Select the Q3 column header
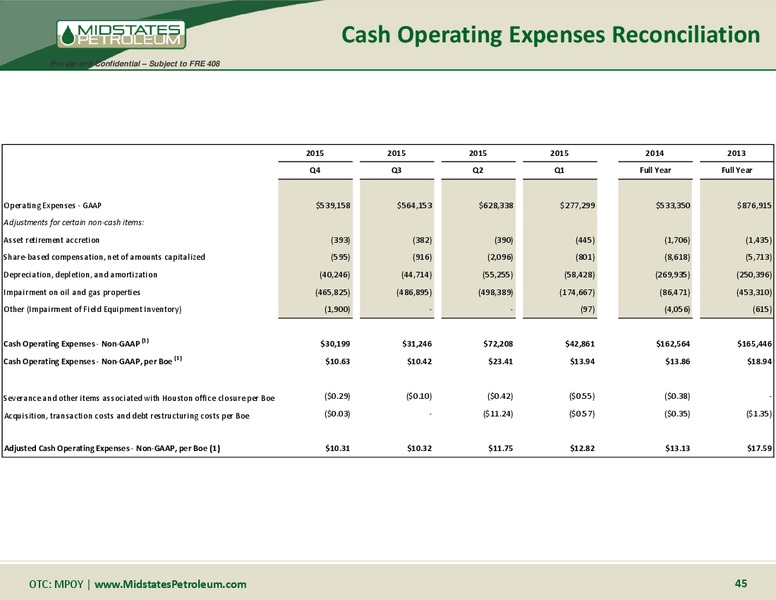The height and width of the screenshot is (600, 776). 396,170
